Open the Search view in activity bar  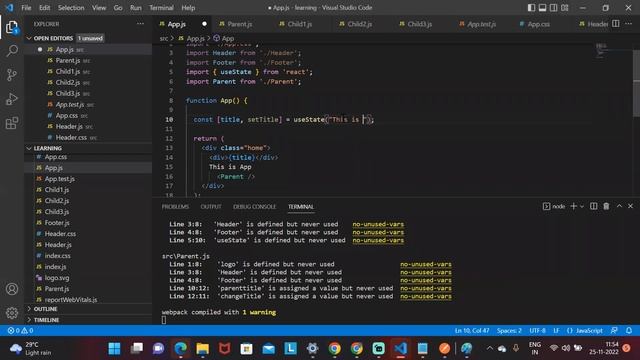point(12,51)
